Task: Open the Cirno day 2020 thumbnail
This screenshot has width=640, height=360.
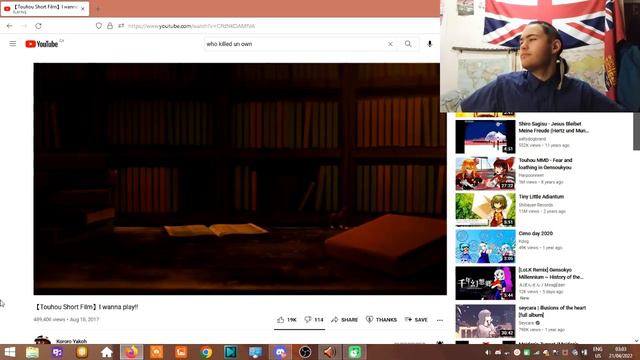Action: [x=485, y=246]
